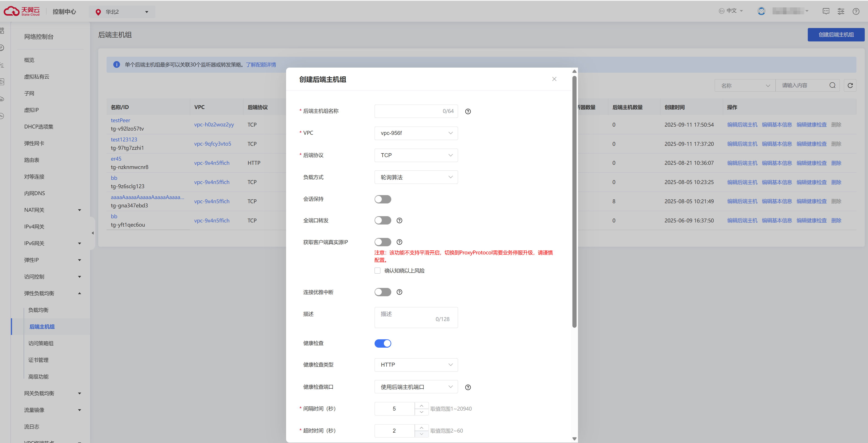The width and height of the screenshot is (868, 443).
Task: Click the dialog scrollbar down arrow
Action: (574, 439)
